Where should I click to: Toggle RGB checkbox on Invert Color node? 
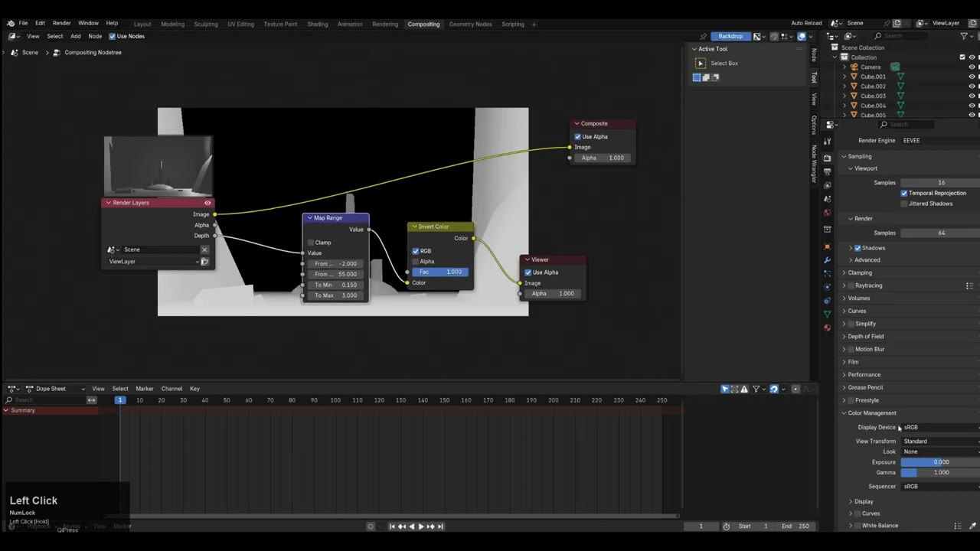coord(416,251)
